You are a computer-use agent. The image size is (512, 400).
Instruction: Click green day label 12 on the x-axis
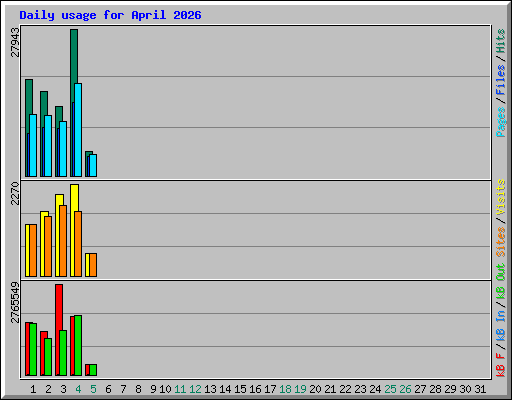(x=195, y=389)
